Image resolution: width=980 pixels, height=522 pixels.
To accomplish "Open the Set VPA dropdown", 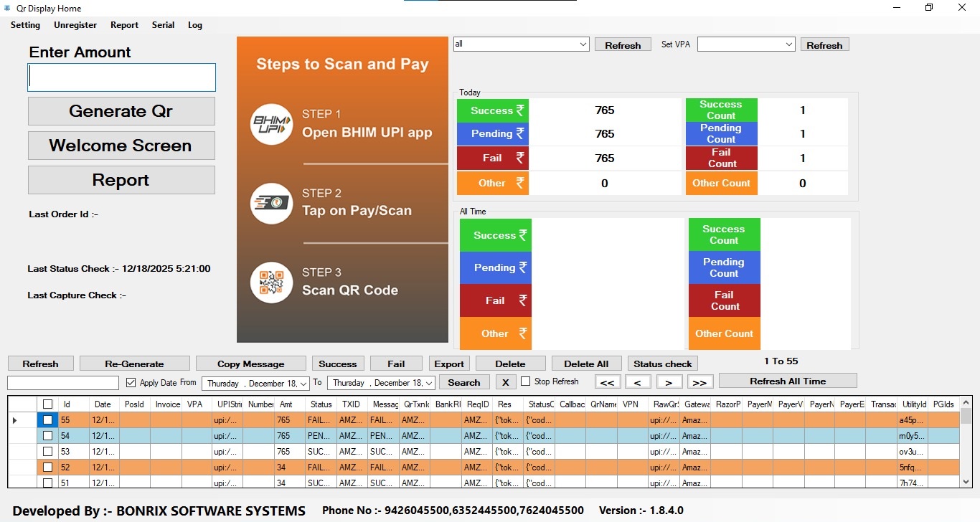I will (x=788, y=44).
